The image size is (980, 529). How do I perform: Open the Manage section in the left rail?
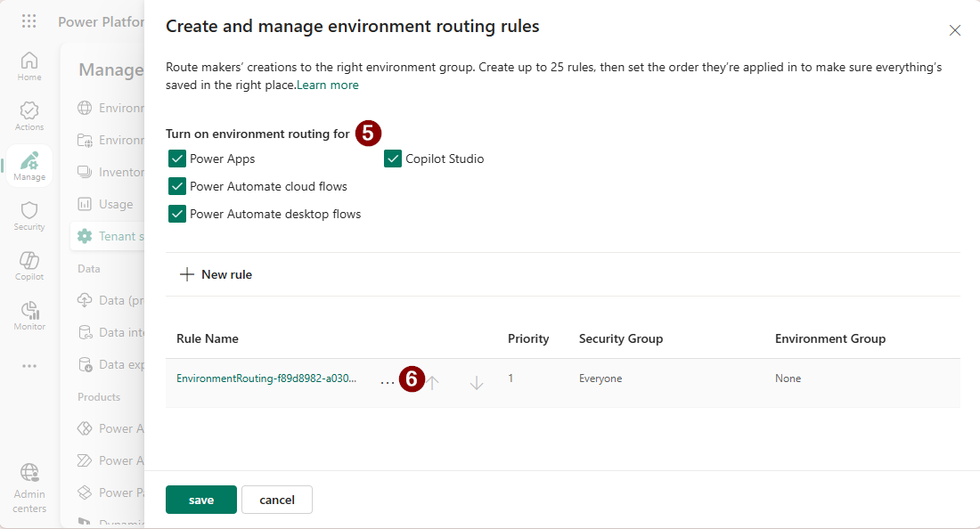[29, 165]
